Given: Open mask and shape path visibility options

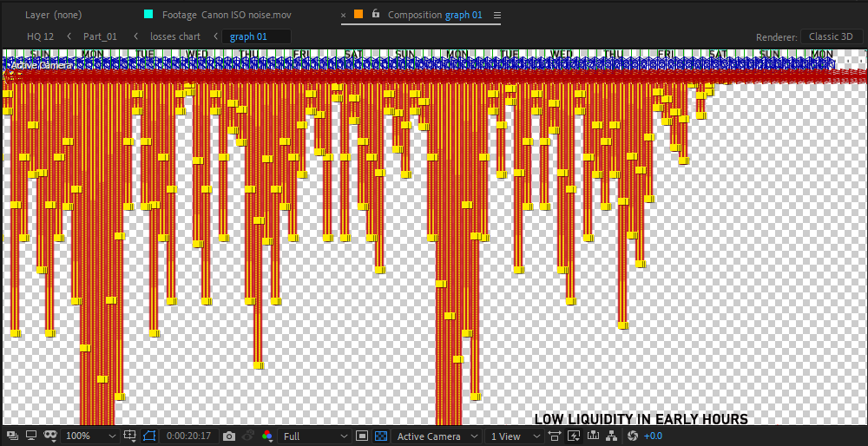Looking at the screenshot, I should point(51,436).
